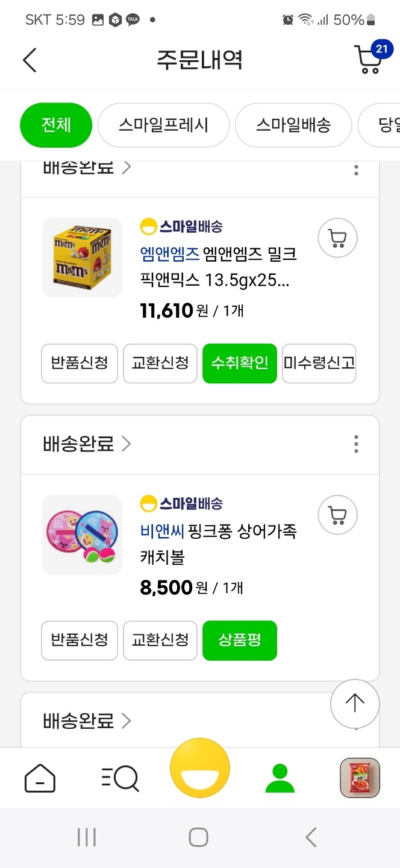Navigate back with the arrow
This screenshot has height=868, width=400.
click(x=29, y=60)
